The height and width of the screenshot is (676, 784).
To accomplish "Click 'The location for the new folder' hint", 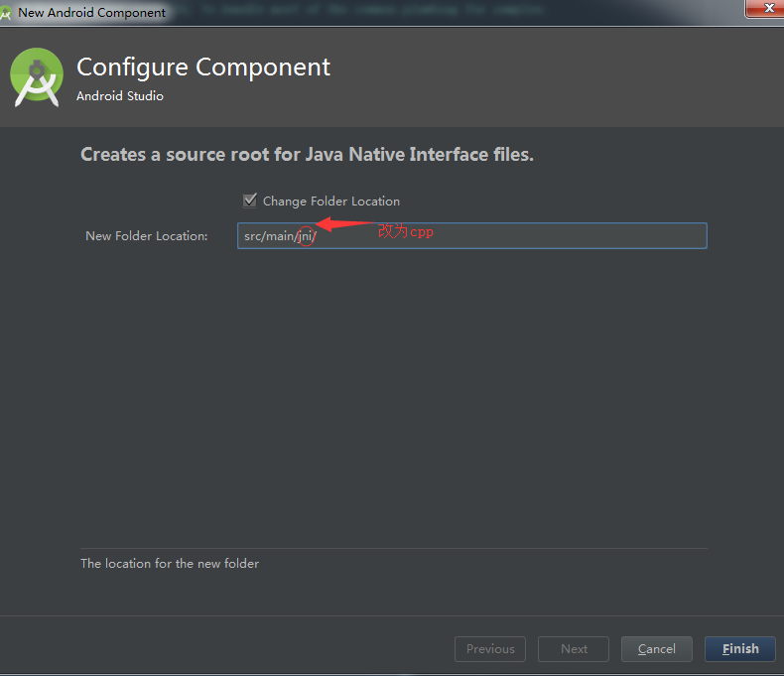I will pyautogui.click(x=170, y=564).
